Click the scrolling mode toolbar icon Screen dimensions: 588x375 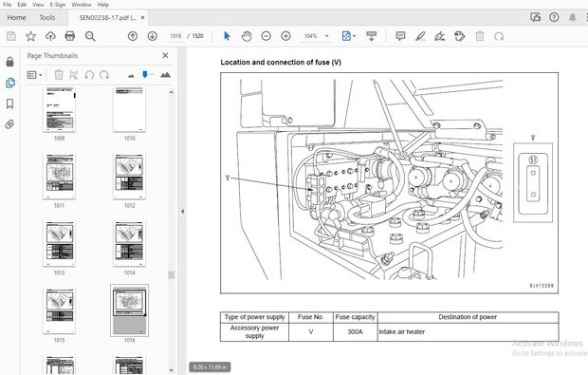[x=371, y=36]
